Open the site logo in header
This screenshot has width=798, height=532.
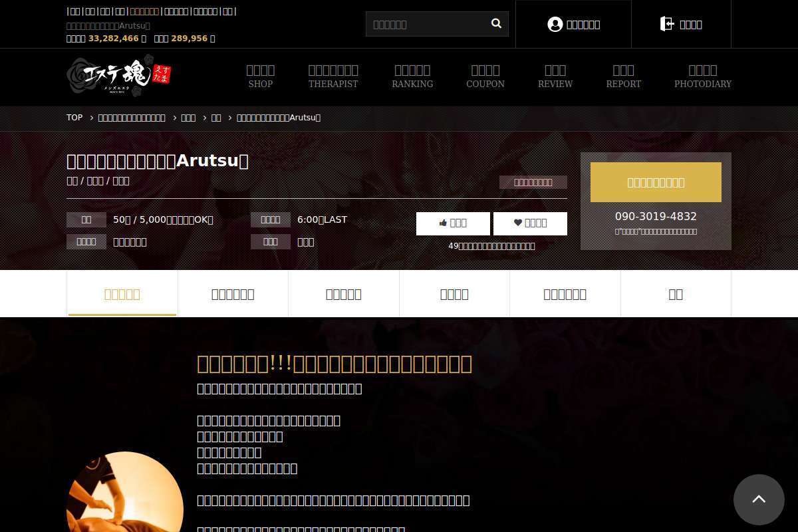tap(118, 76)
